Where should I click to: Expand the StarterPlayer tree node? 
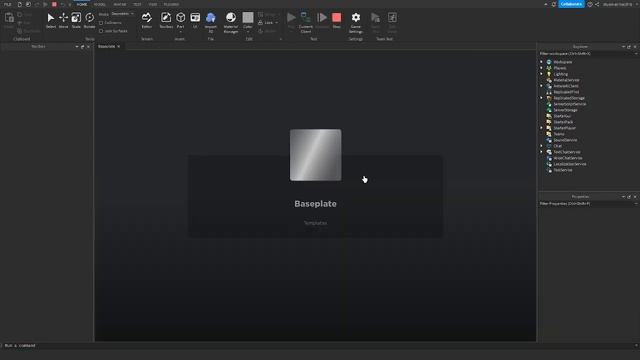pyautogui.click(x=542, y=128)
